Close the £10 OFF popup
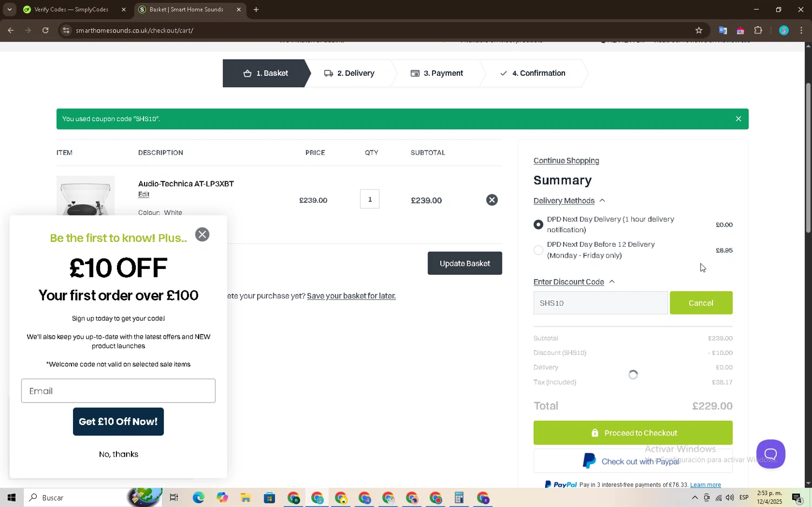 pos(202,234)
